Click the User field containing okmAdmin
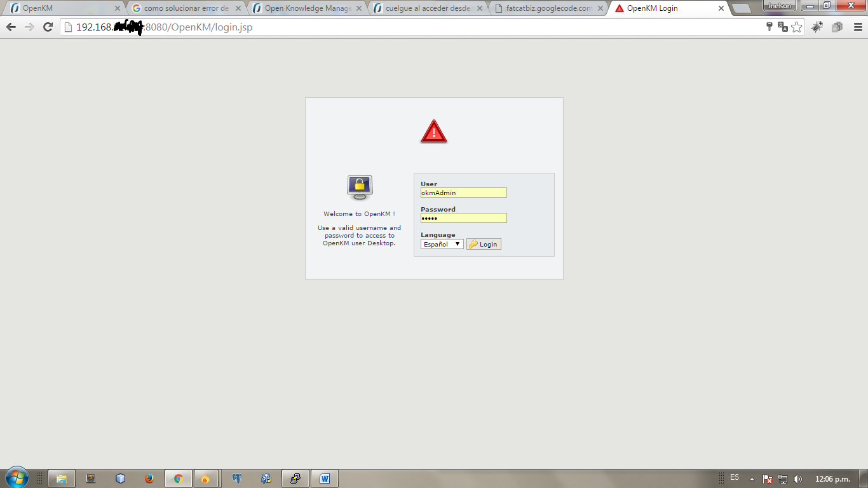This screenshot has height=488, width=868. point(463,193)
